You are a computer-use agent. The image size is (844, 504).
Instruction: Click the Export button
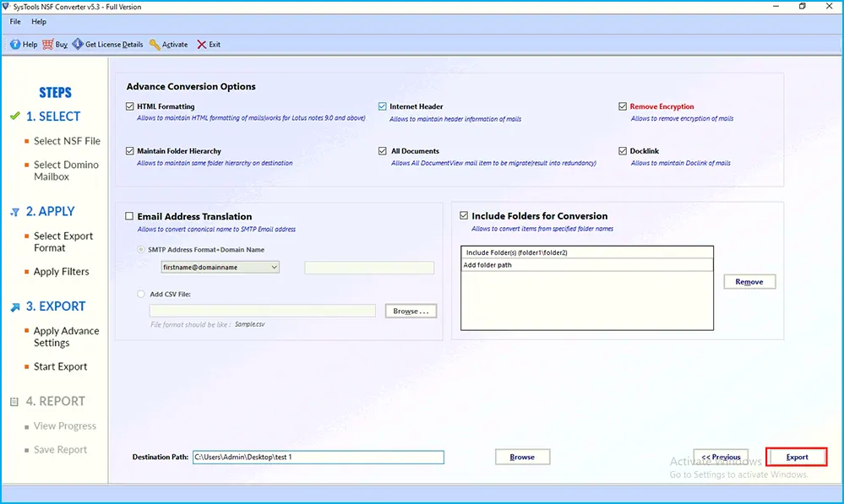(797, 458)
